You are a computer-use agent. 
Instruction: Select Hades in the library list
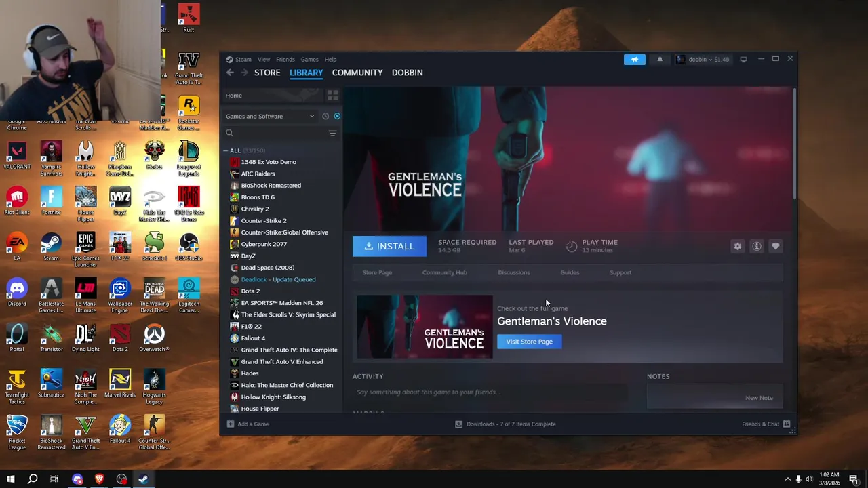coord(250,373)
